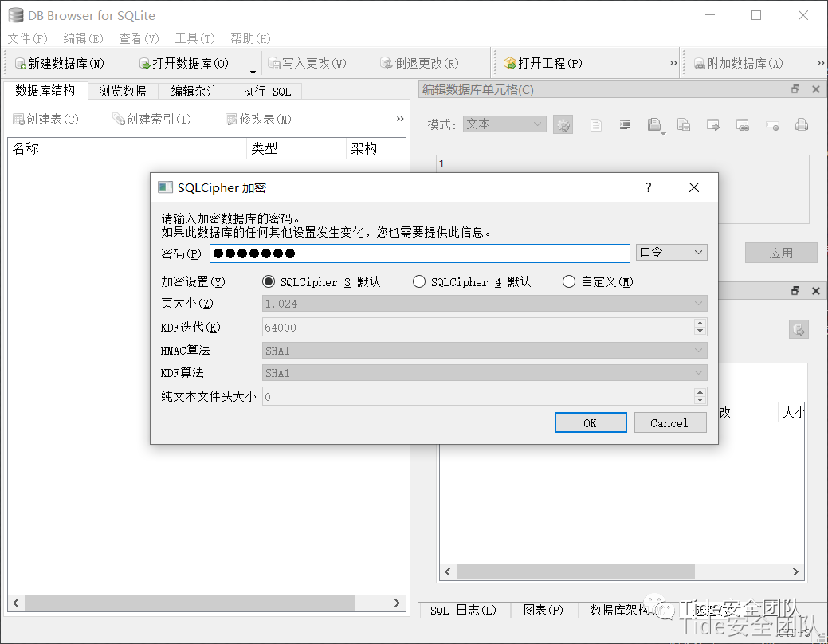Screen dimensions: 828x644
Task: Open the HMAC算法 dropdown
Action: pos(485,351)
